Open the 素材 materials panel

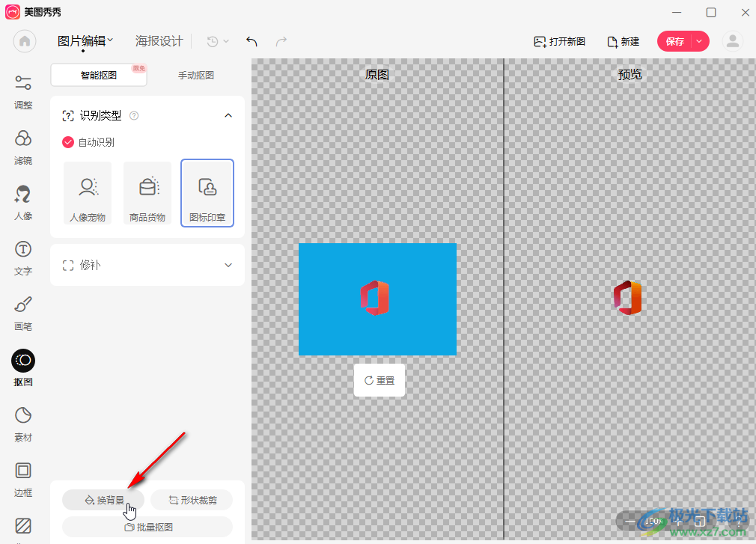pyautogui.click(x=23, y=424)
